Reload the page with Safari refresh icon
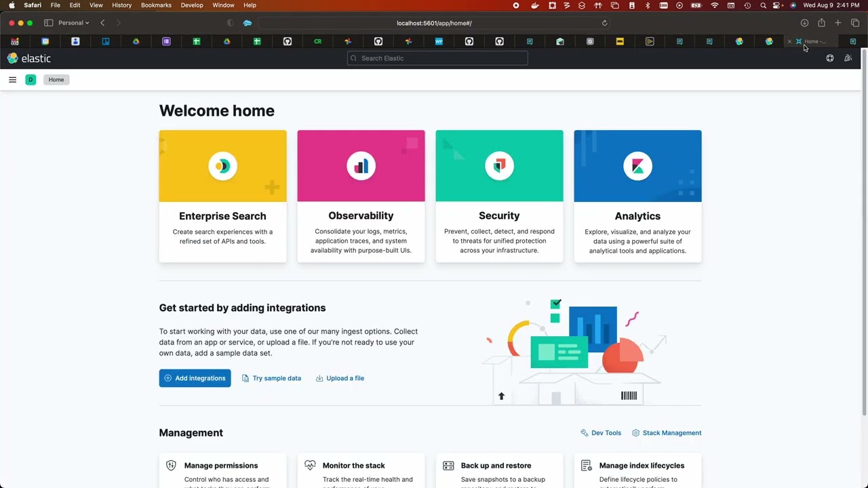Viewport: 868px width, 488px height. 604,23
